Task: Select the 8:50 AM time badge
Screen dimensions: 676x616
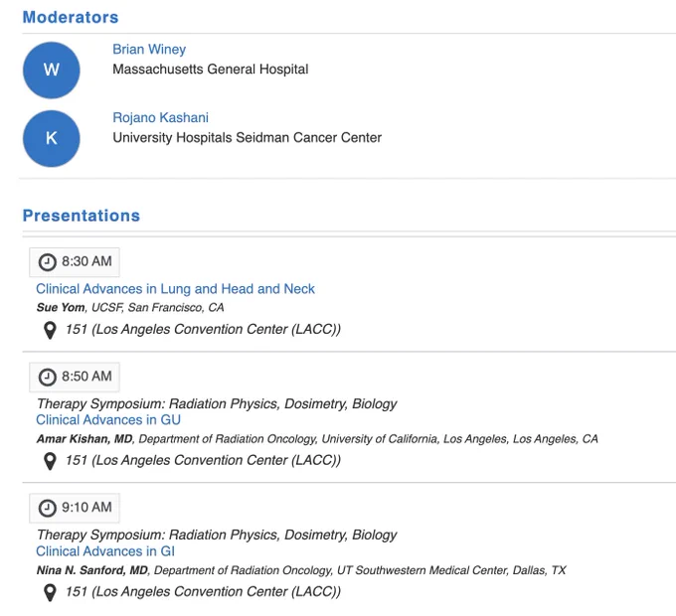Action: click(75, 377)
